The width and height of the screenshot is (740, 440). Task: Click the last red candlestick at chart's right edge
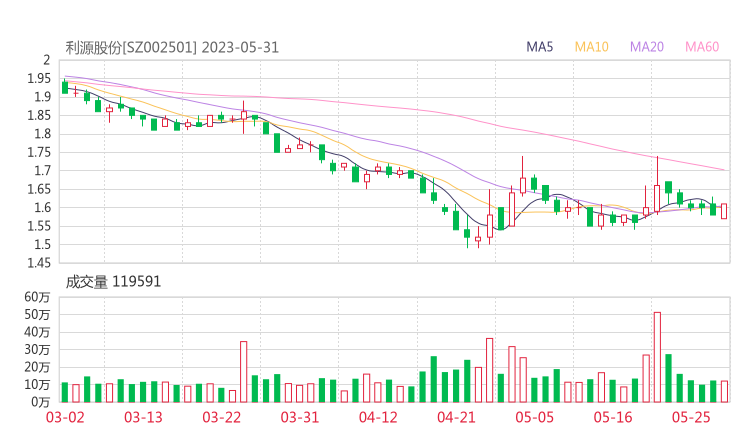point(724,211)
